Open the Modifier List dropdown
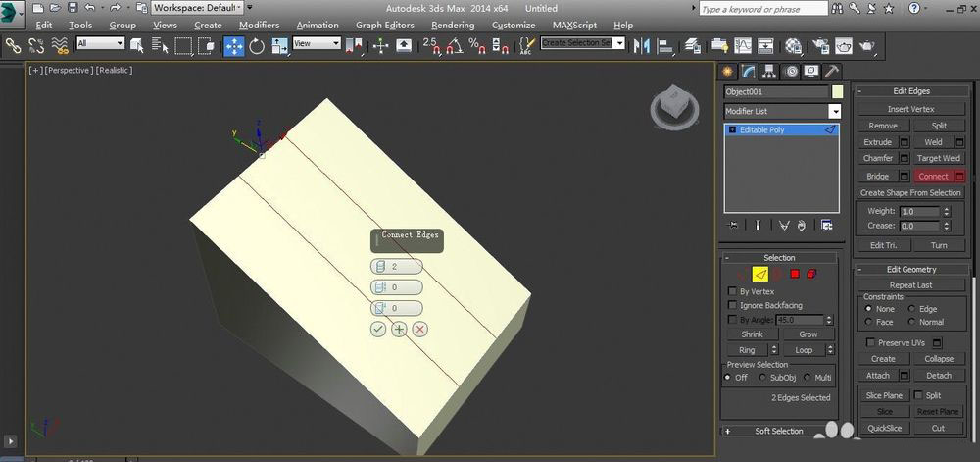 coord(835,112)
